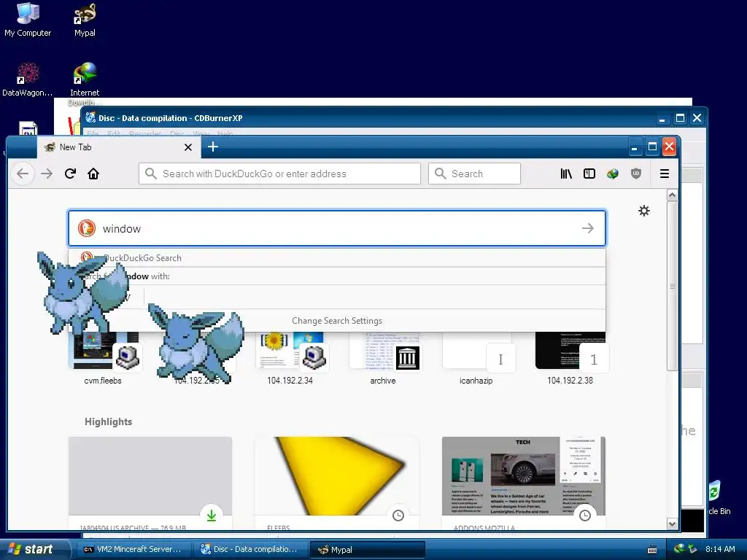Open the FLEEBS highlight card

pyautogui.click(x=337, y=483)
